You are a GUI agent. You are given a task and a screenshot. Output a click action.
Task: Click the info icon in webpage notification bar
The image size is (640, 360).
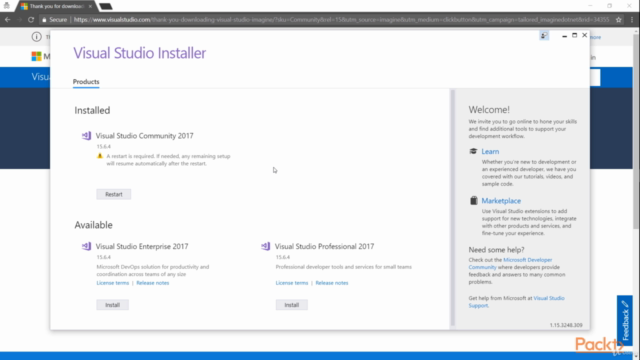[36, 37]
